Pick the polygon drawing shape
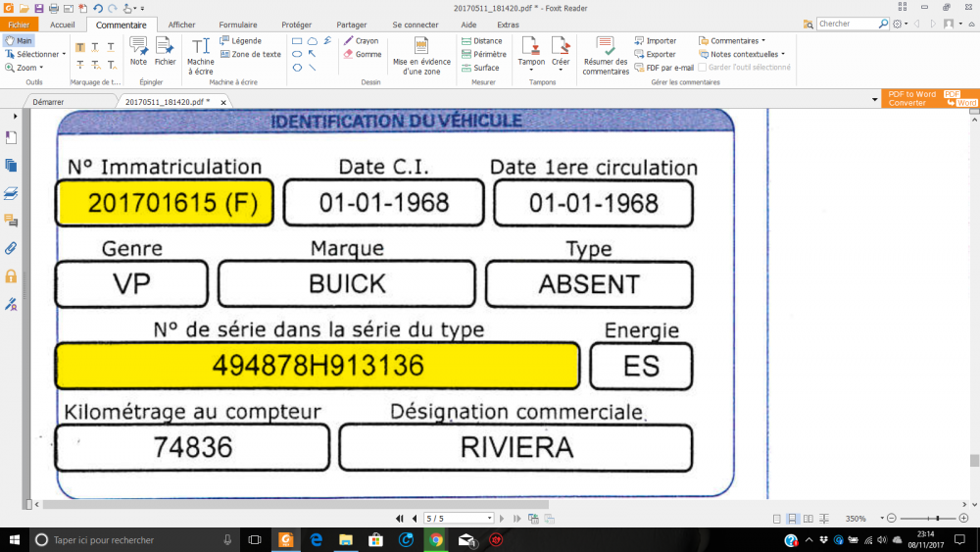Viewport: 980px width, 552px height. point(297,68)
